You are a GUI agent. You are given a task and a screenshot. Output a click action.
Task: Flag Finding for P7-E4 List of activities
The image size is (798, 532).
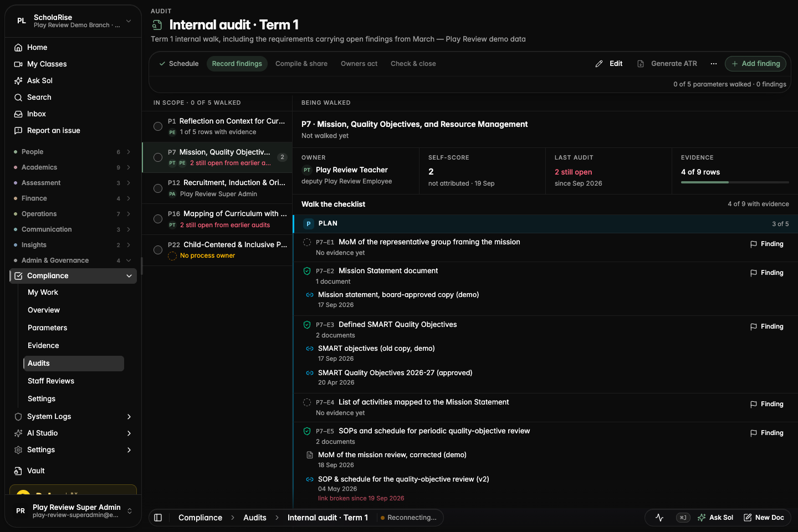pos(767,404)
